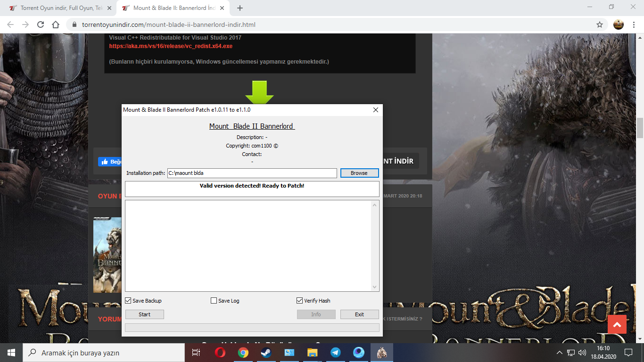Open the volume control in the system tray

tap(582, 353)
